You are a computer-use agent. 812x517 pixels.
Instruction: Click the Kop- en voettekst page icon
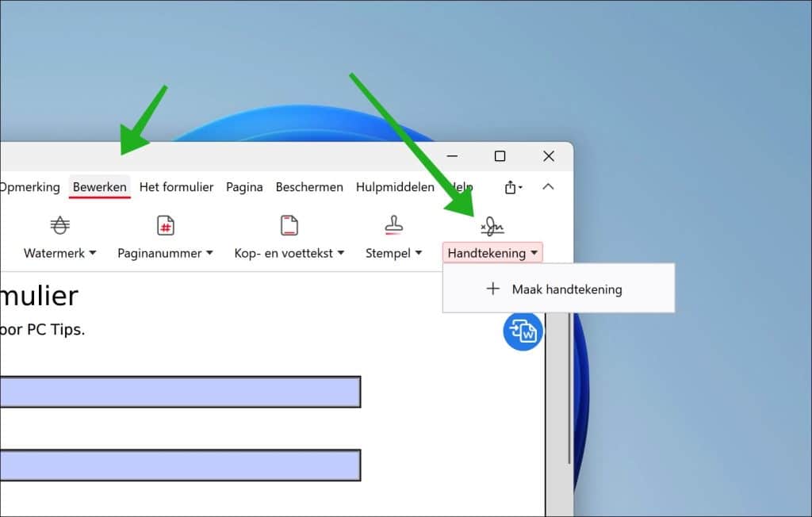click(289, 225)
